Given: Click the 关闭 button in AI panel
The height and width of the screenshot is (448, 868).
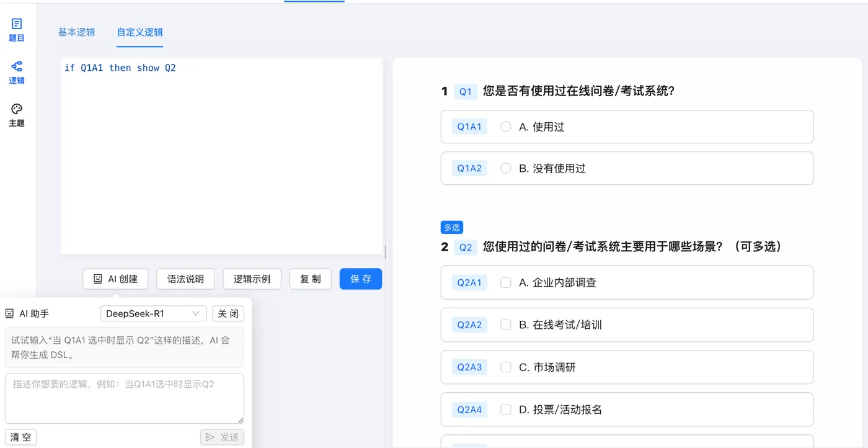Looking at the screenshot, I should (228, 314).
